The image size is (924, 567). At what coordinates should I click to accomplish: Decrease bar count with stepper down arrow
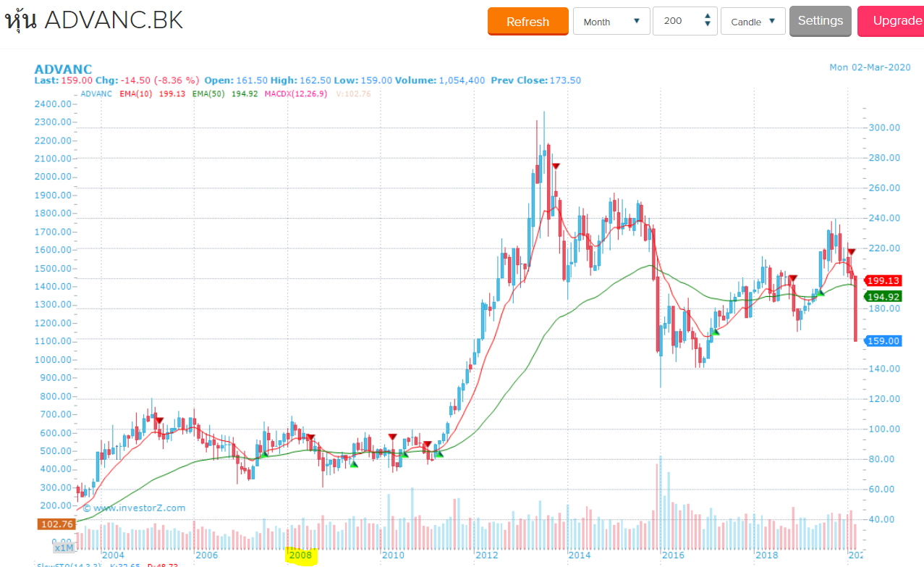pos(708,25)
